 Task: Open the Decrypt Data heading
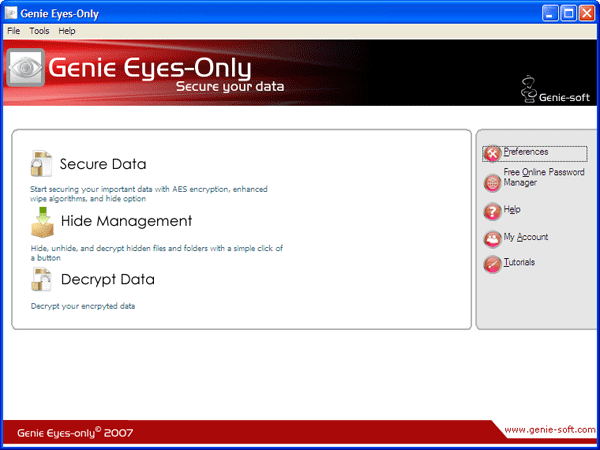(x=108, y=279)
